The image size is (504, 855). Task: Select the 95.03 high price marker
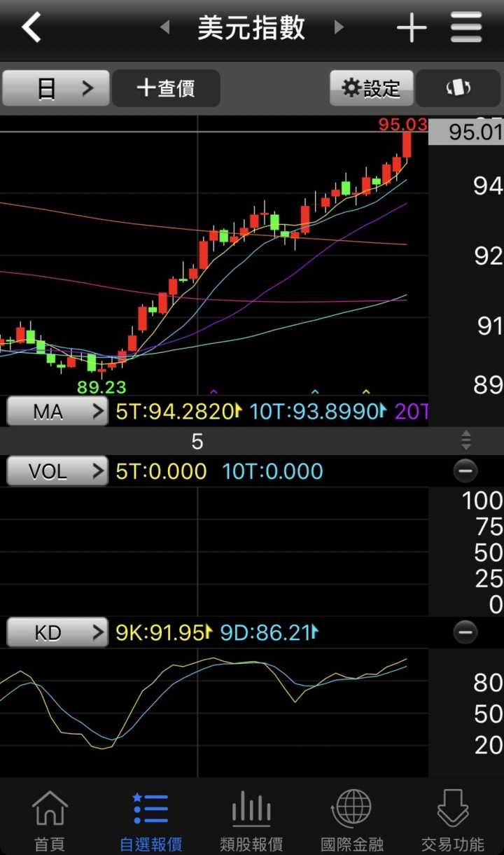point(402,125)
